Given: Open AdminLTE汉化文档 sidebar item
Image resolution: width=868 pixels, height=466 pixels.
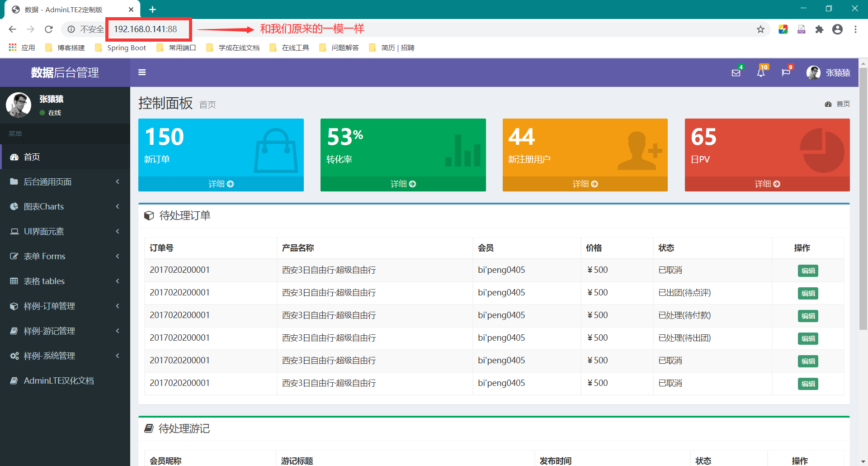Looking at the screenshot, I should [59, 381].
